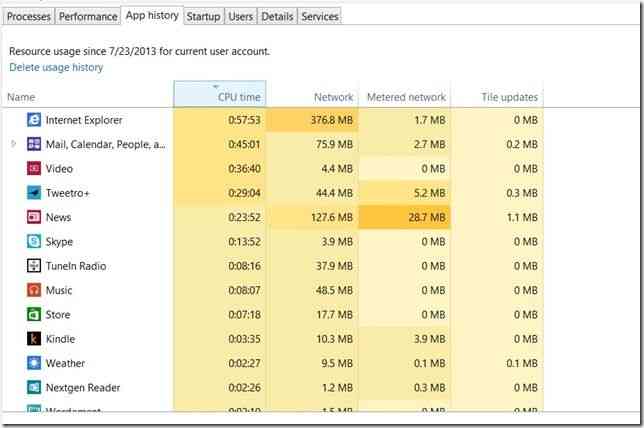
Task: Select the Music row name
Action: point(59,290)
